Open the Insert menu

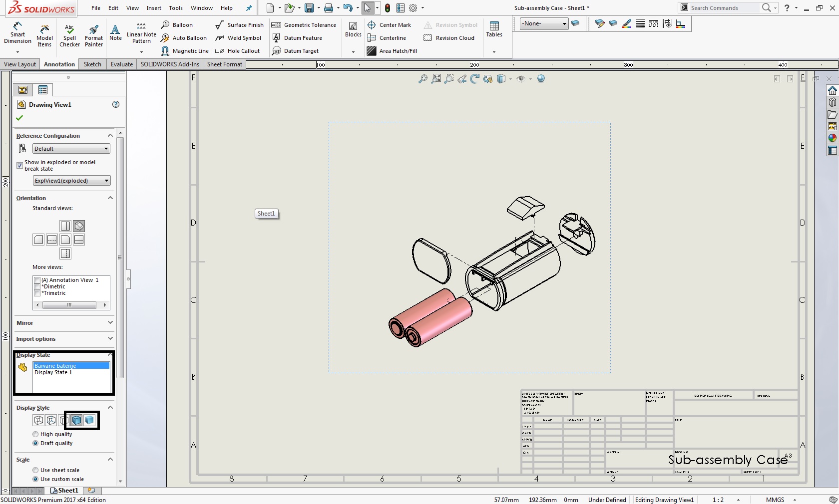154,8
